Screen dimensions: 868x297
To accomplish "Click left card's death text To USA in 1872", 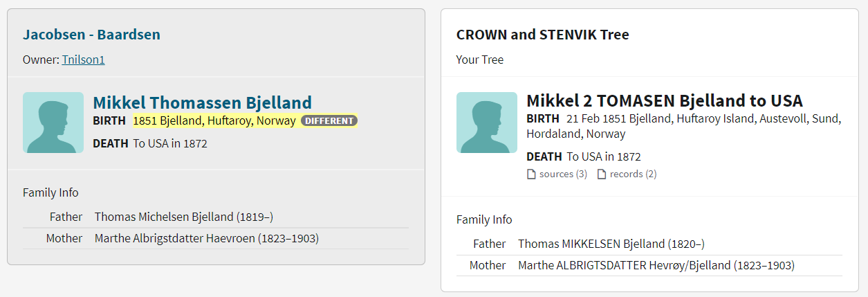I will pyautogui.click(x=169, y=144).
